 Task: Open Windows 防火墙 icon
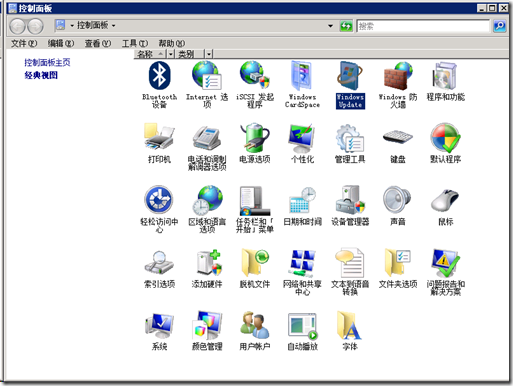(398, 85)
